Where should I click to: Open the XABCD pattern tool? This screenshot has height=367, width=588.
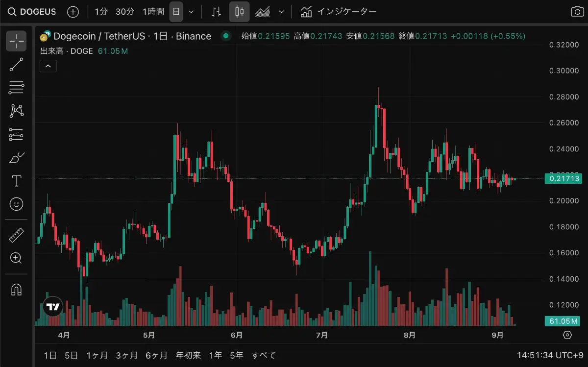pyautogui.click(x=16, y=111)
